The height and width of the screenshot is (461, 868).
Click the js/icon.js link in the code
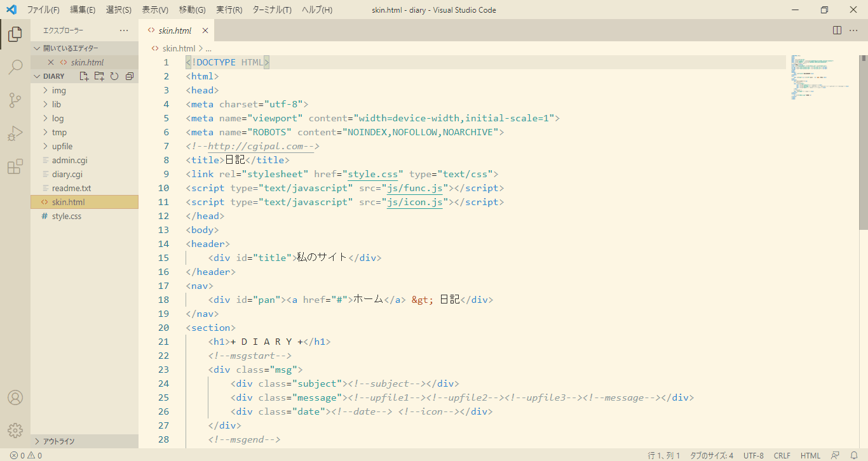coord(415,202)
